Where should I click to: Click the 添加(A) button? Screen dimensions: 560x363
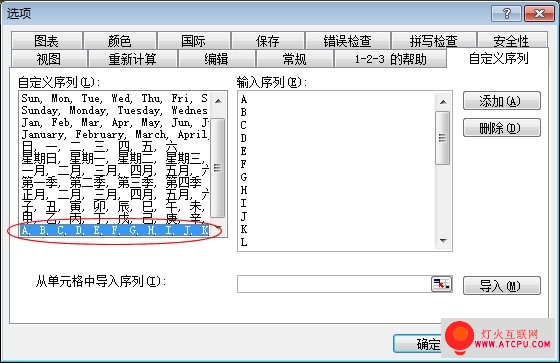click(501, 101)
